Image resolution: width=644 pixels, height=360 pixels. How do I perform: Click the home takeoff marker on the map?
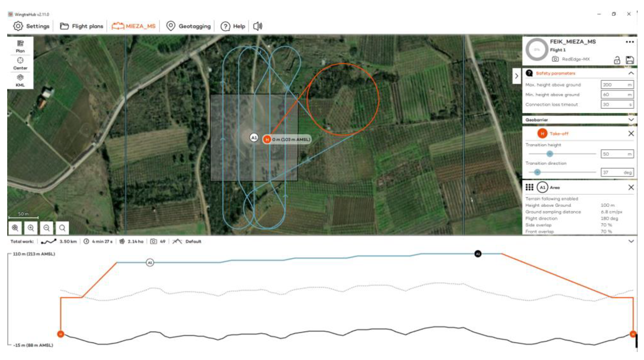tap(267, 140)
